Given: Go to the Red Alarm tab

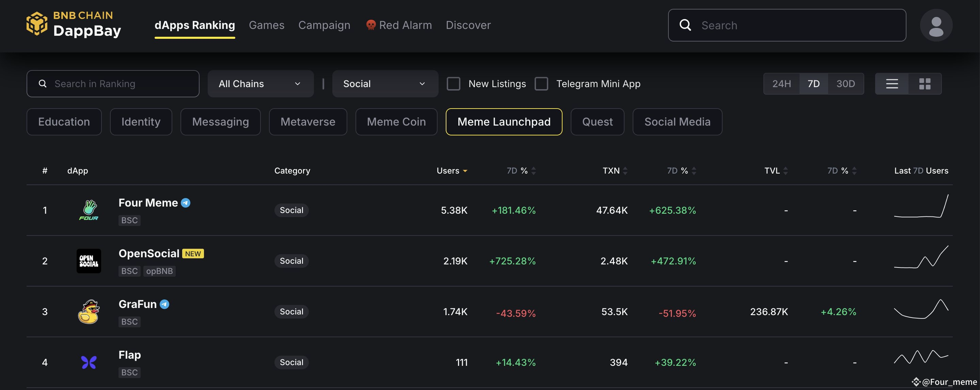Looking at the screenshot, I should (x=399, y=25).
